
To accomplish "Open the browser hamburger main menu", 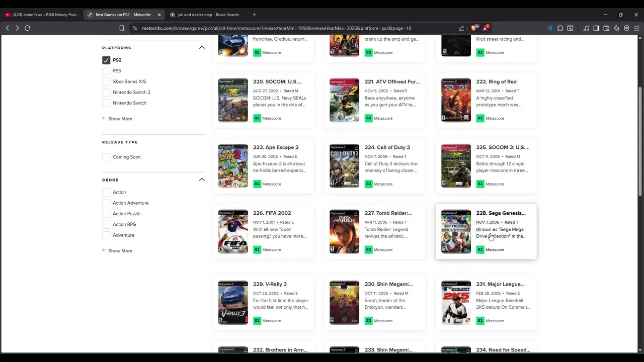I will pyautogui.click(x=636, y=28).
